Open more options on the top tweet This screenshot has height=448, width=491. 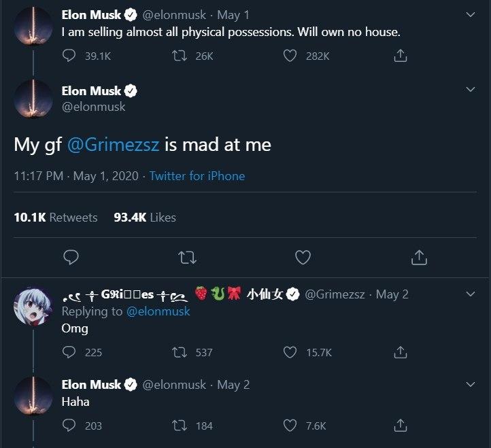point(470,14)
